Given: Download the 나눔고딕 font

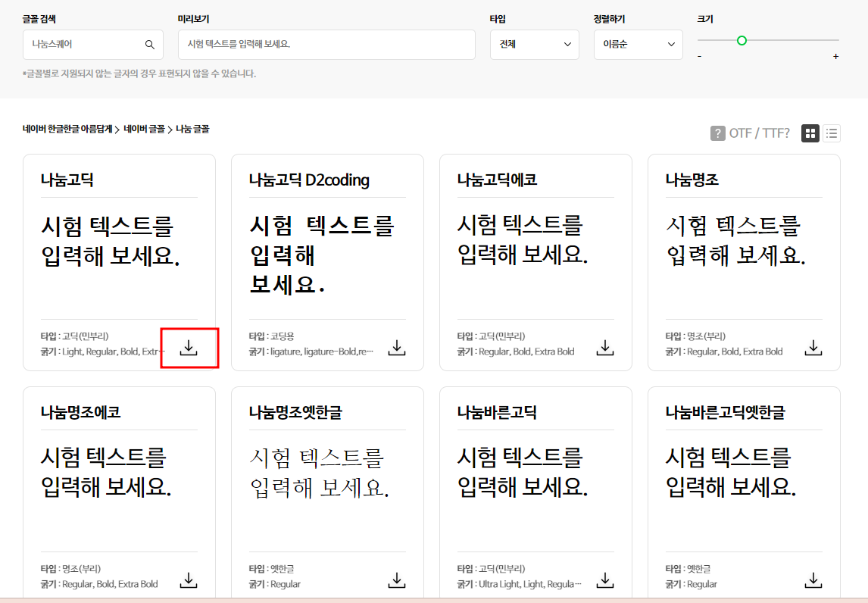Looking at the screenshot, I should pyautogui.click(x=188, y=348).
